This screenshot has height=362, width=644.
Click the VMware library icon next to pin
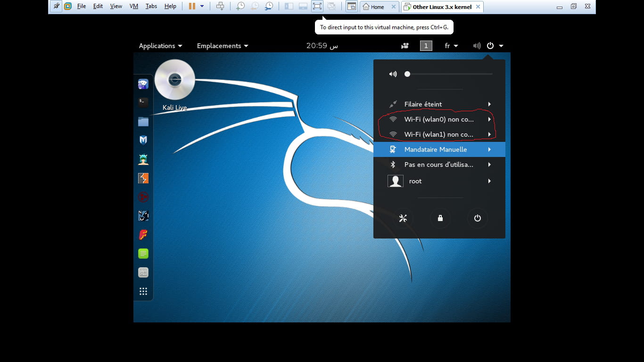(68, 6)
